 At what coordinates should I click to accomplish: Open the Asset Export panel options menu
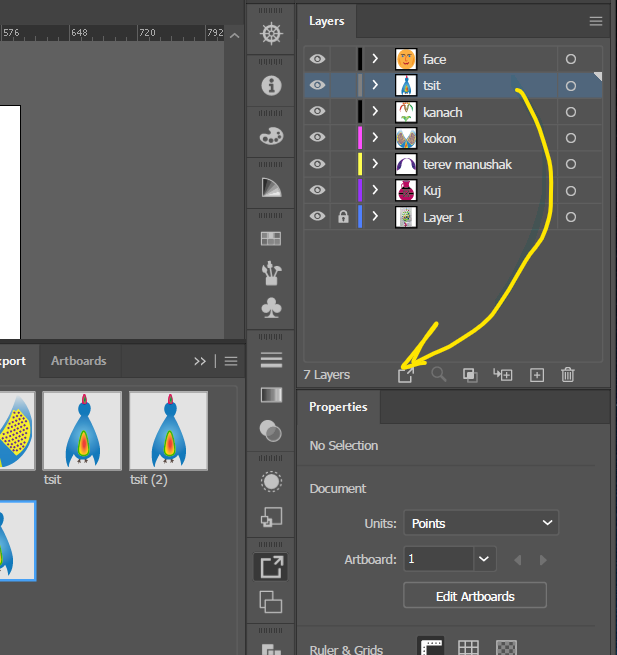coord(231,361)
